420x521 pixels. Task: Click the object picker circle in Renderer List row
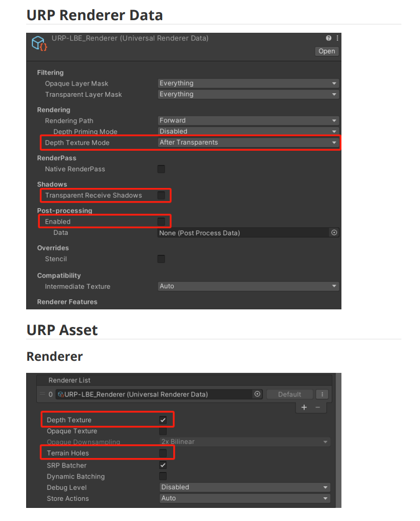click(257, 394)
